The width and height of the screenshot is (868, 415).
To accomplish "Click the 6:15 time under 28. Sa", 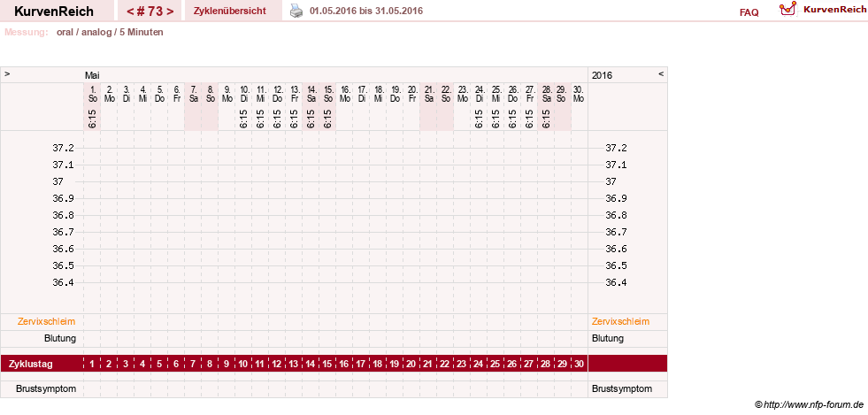I will point(547,119).
